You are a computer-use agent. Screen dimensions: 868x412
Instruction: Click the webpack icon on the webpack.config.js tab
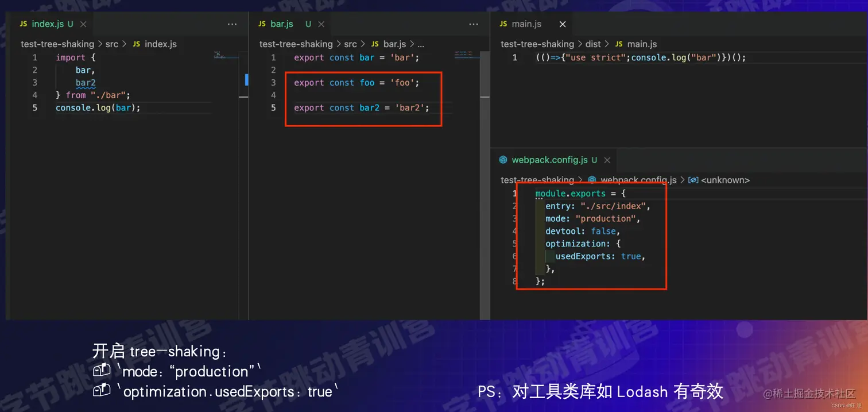point(503,160)
